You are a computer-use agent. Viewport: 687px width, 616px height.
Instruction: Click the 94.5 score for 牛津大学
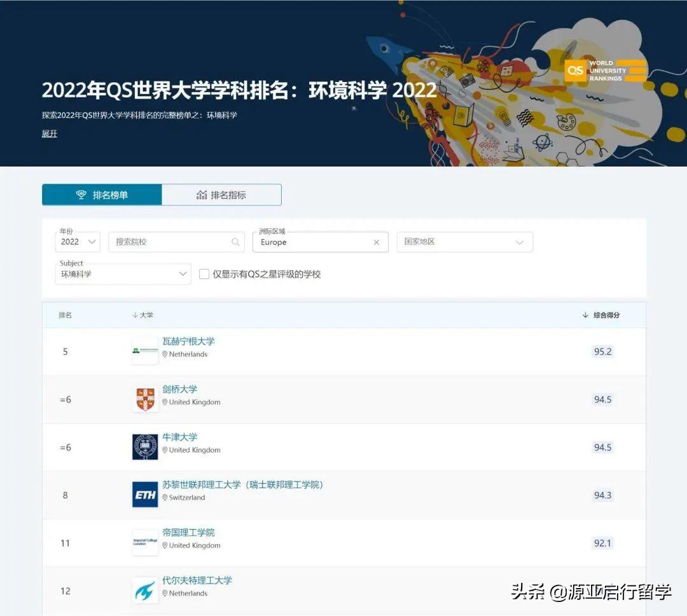[602, 447]
